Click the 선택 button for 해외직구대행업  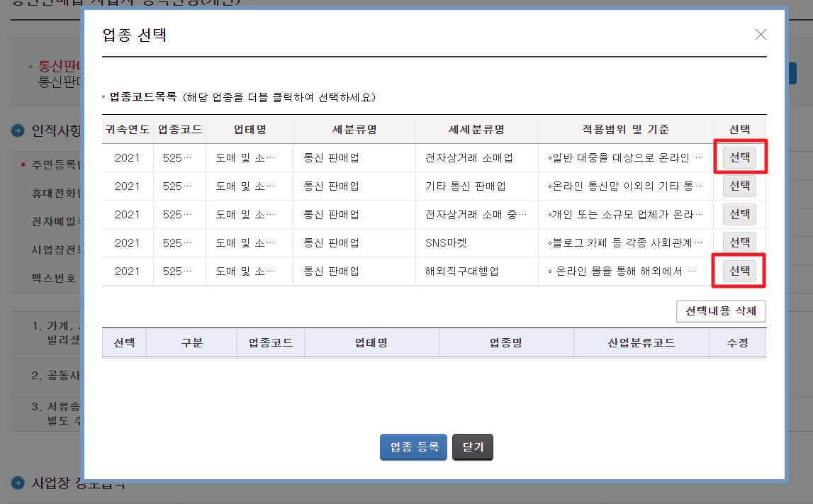tap(739, 271)
